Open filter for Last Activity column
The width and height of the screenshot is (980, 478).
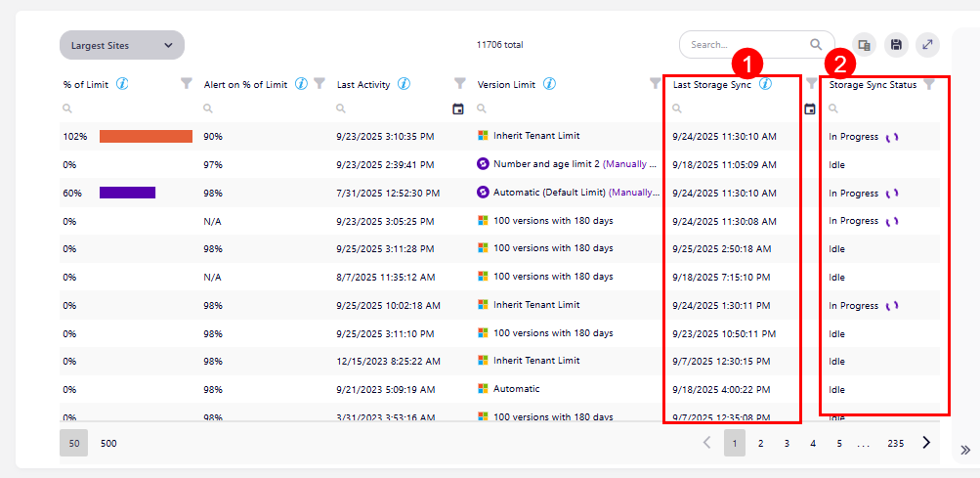[460, 83]
